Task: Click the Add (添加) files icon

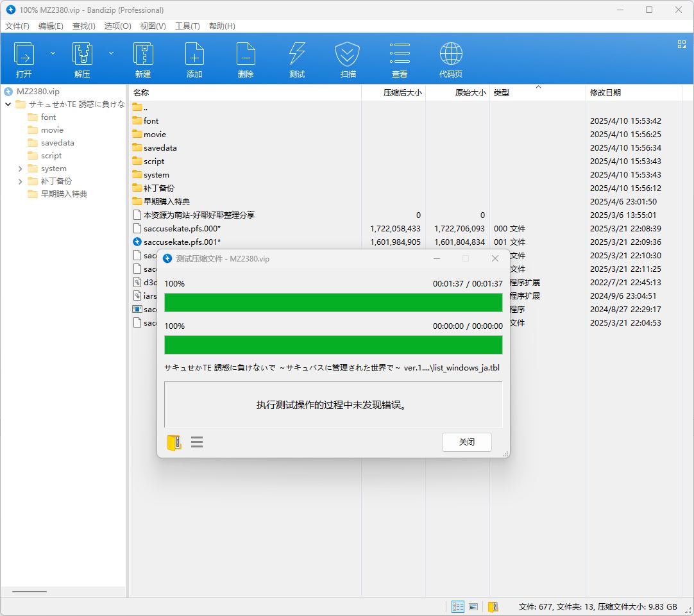Action: click(x=194, y=54)
